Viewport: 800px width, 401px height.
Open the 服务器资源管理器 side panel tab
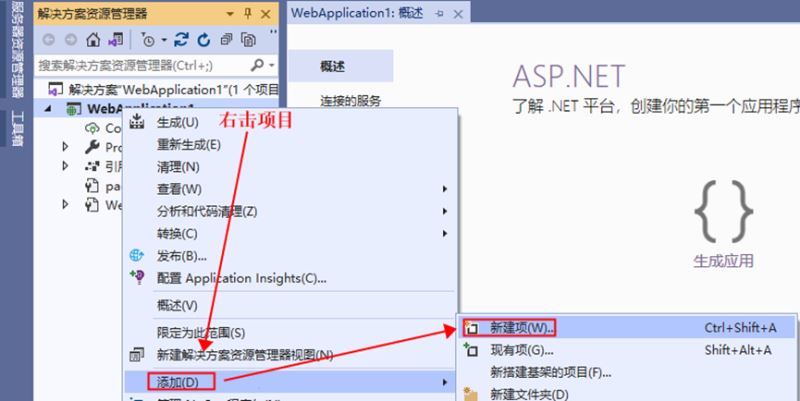coord(17,49)
